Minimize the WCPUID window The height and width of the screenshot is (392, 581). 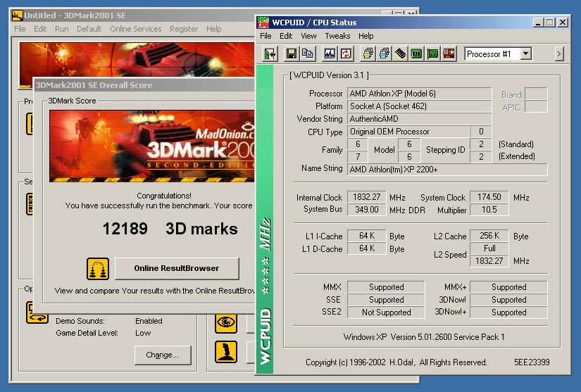[x=538, y=23]
